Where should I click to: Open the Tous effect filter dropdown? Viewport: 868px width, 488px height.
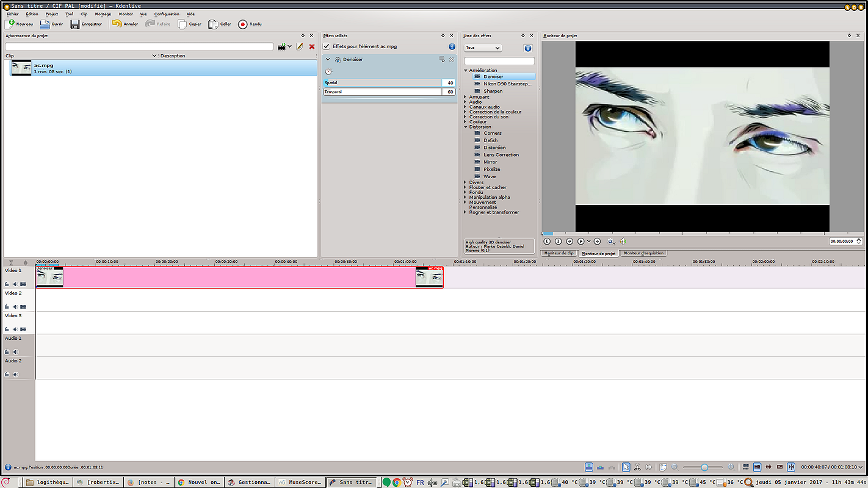point(483,48)
